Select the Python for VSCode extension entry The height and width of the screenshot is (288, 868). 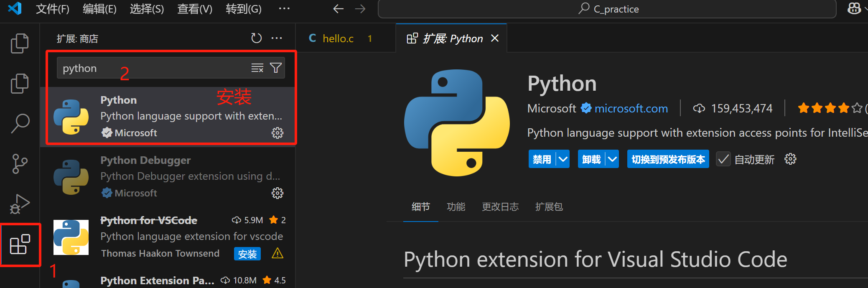pos(168,237)
